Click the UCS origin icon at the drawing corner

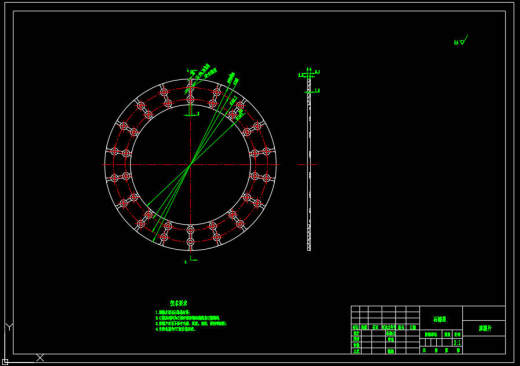click(5, 362)
